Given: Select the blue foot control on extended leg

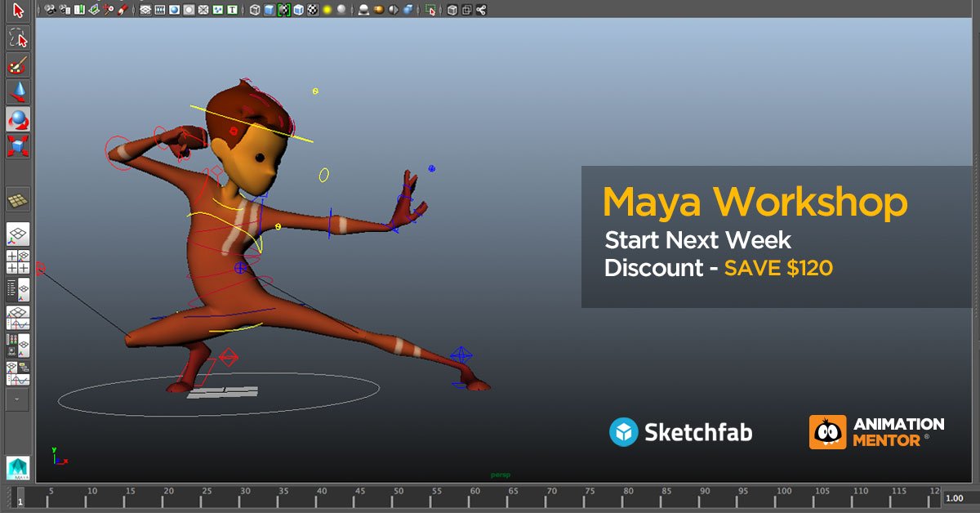Looking at the screenshot, I should [461, 356].
